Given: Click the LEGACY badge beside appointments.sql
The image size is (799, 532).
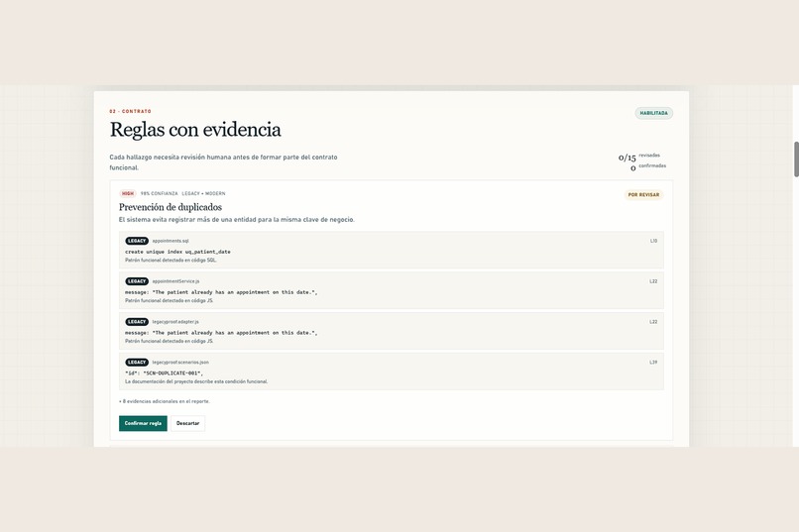Looking at the screenshot, I should [137, 241].
